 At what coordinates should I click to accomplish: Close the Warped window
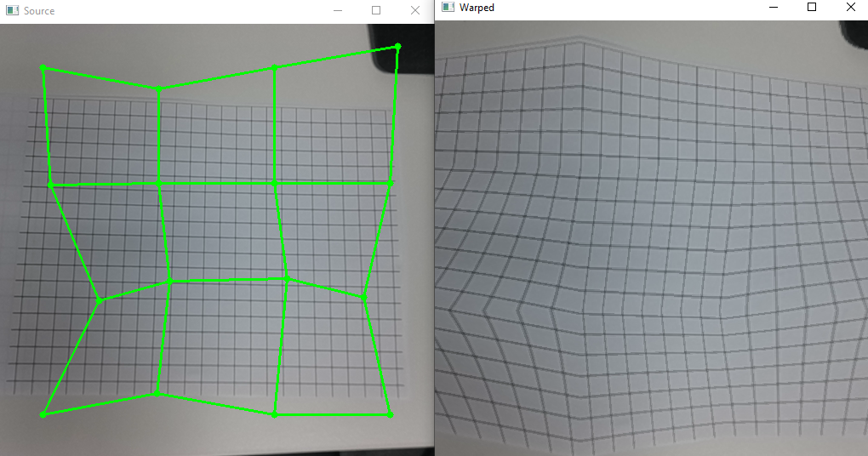(851, 7)
